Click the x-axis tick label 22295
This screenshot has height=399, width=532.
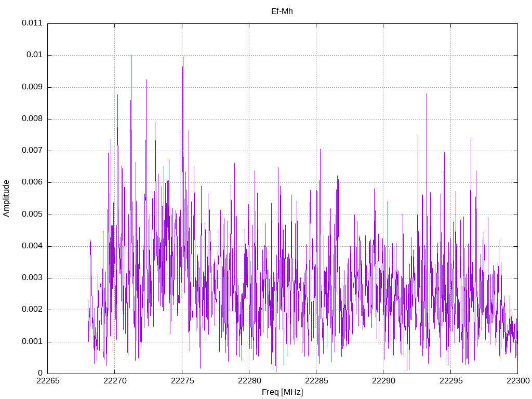pos(450,381)
